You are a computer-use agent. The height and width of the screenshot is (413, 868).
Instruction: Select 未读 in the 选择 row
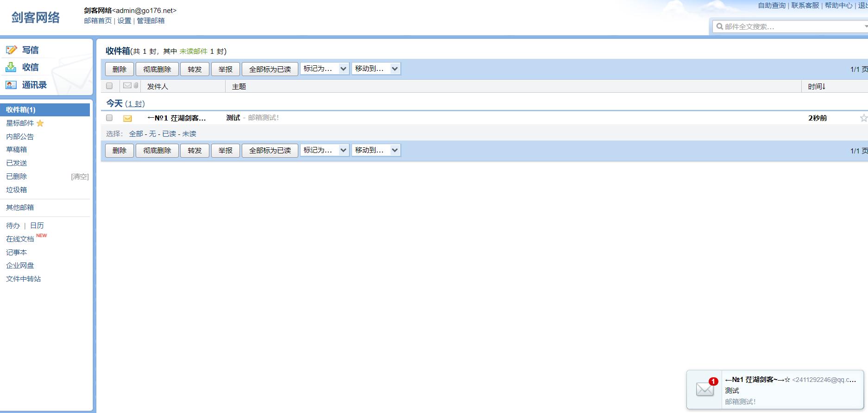[189, 134]
